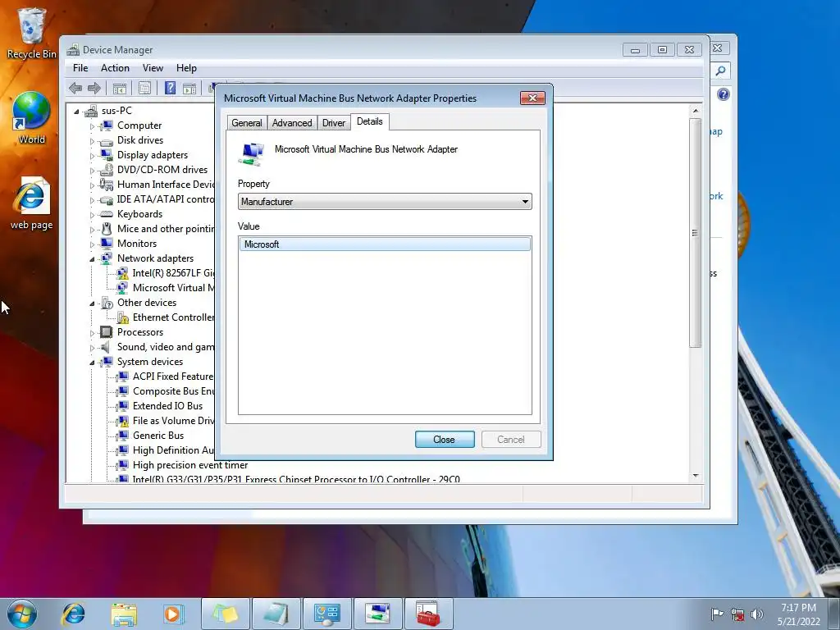Switch to the General tab

247,123
